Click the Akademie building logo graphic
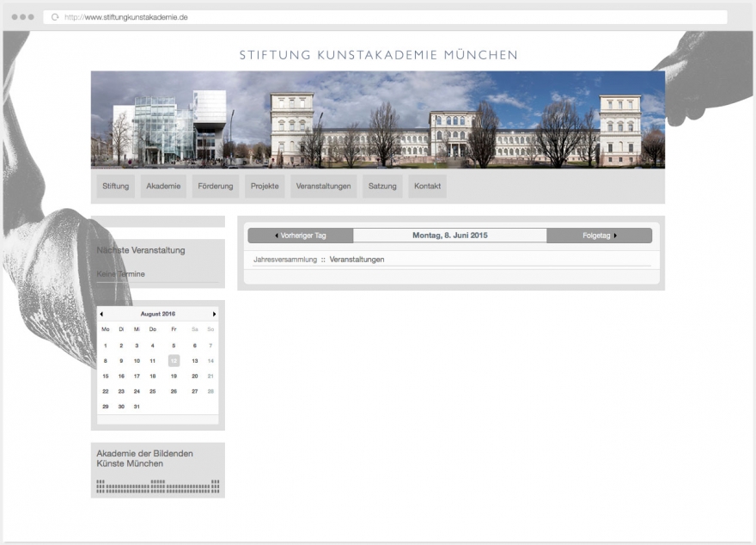 (158, 487)
